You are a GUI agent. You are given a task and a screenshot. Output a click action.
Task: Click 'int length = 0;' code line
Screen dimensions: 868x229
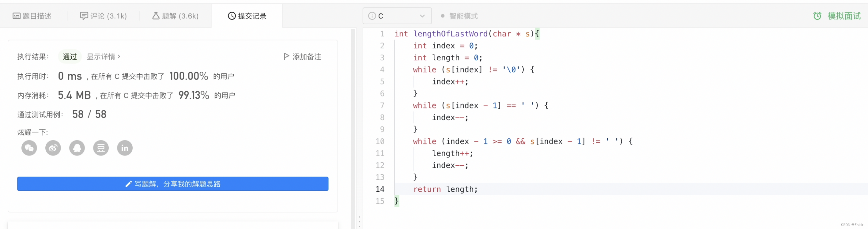point(447,58)
